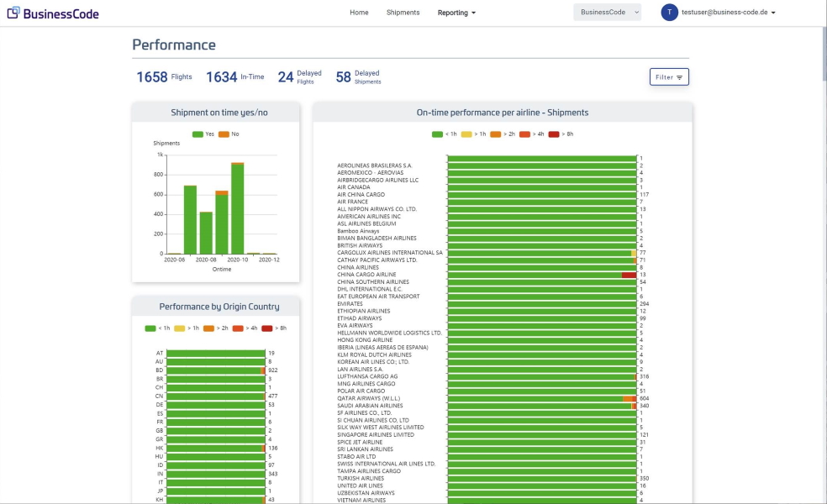Click the "EMIRATES" airline label

coord(350,304)
